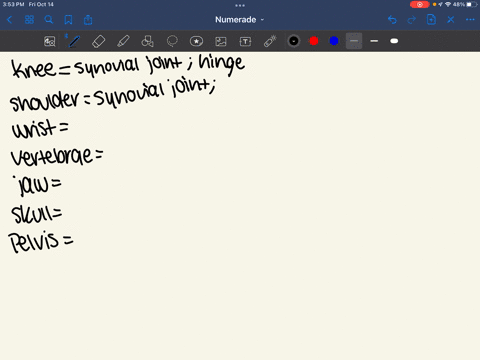Tap the handwritten word 'hinge'
Image resolution: width=480 pixels, height=360 pixels.
point(222,65)
